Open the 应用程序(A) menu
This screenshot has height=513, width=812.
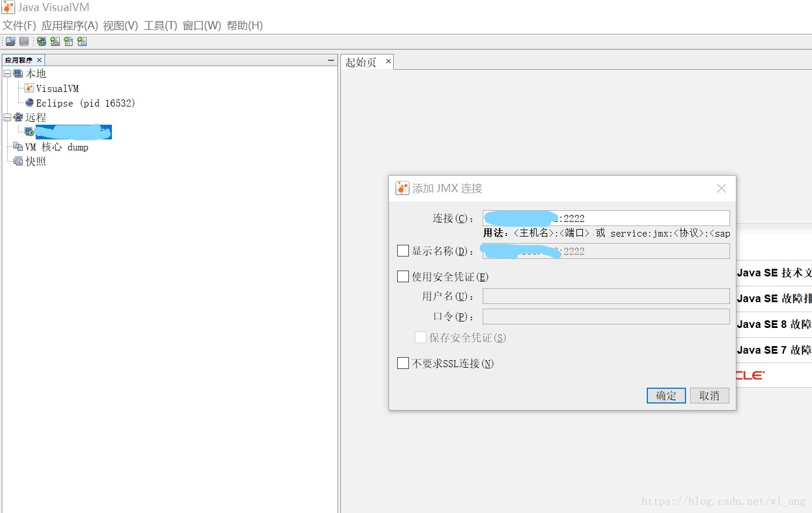pyautogui.click(x=70, y=25)
